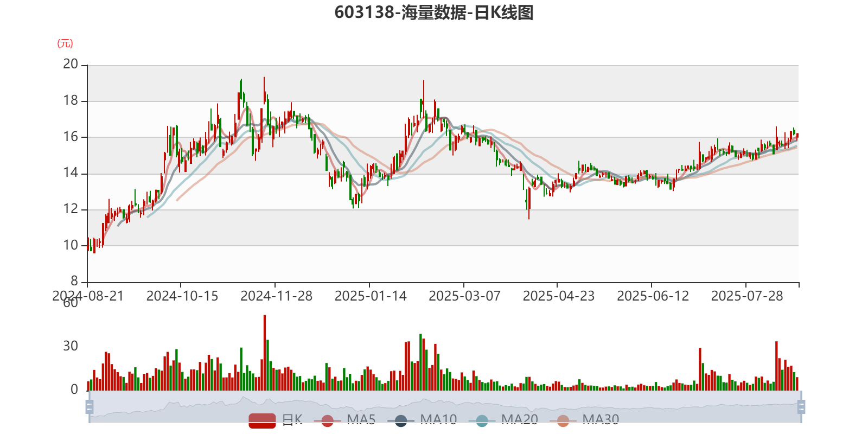Click the 16 price axis label
The width and height of the screenshot is (868, 434).
(x=71, y=137)
